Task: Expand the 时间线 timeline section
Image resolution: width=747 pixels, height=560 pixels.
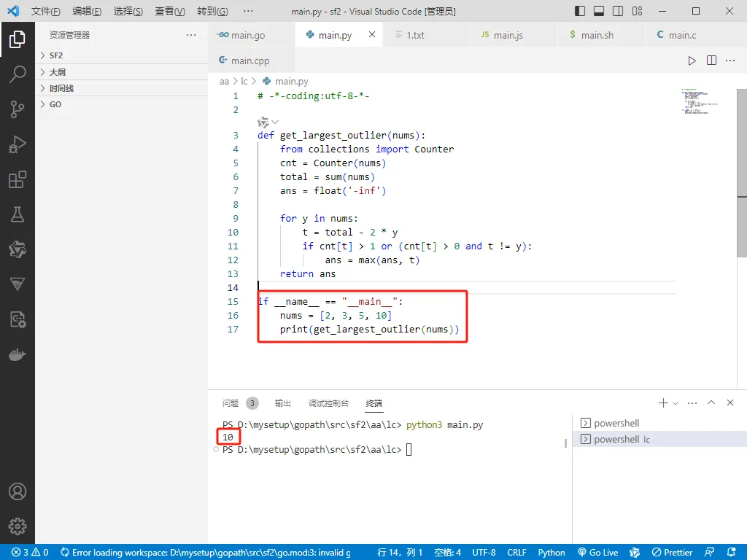Action: 122,88
